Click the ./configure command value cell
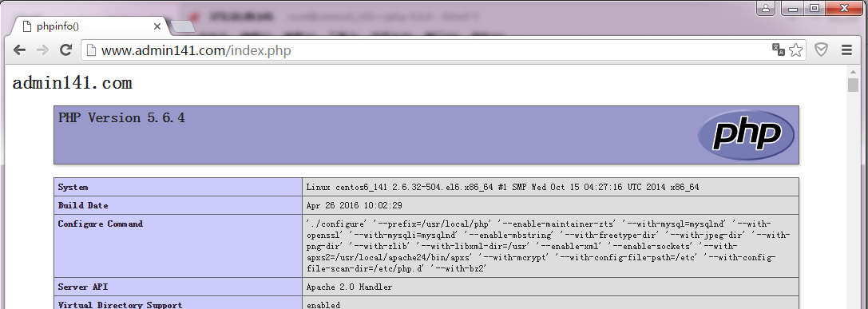868x309 pixels. 551,246
